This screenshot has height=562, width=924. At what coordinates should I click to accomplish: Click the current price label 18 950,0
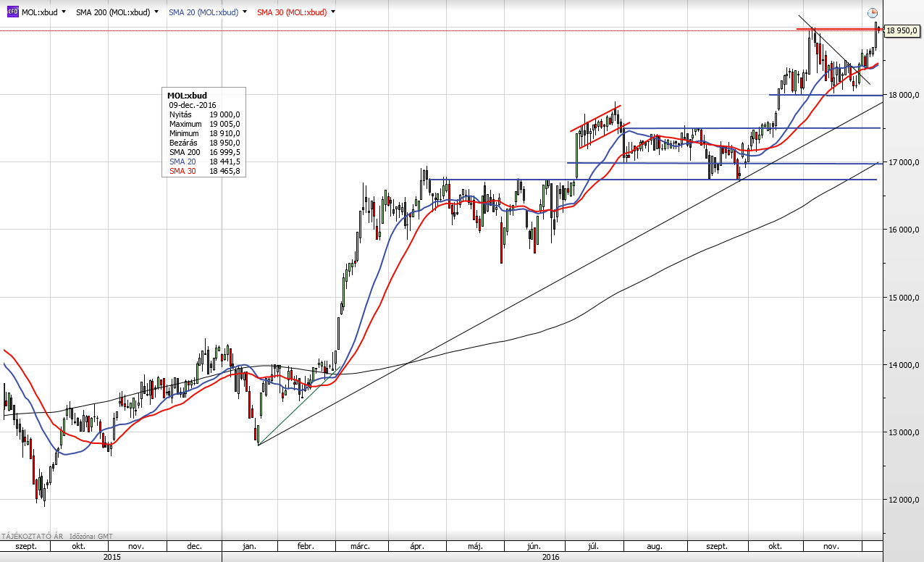(x=901, y=30)
